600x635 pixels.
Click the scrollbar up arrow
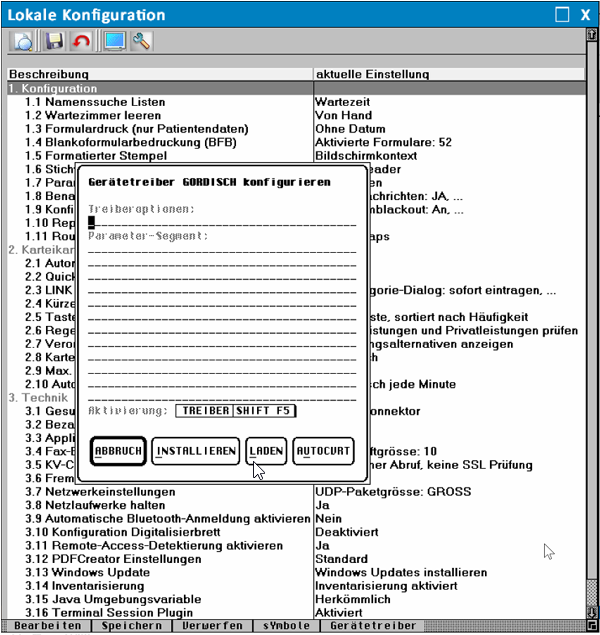pyautogui.click(x=592, y=34)
